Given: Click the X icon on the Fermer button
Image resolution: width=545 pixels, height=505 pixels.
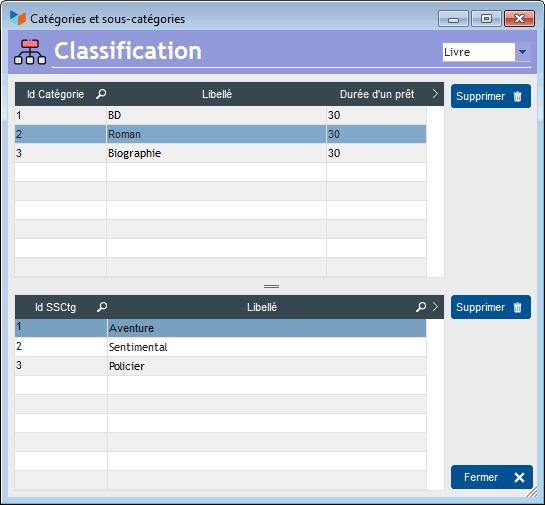Looking at the screenshot, I should [x=519, y=477].
